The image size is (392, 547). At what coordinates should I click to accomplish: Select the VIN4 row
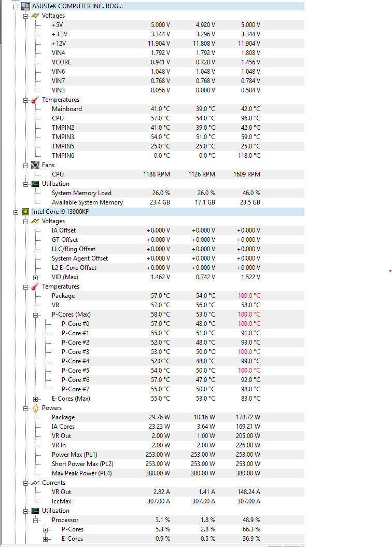coord(177,53)
